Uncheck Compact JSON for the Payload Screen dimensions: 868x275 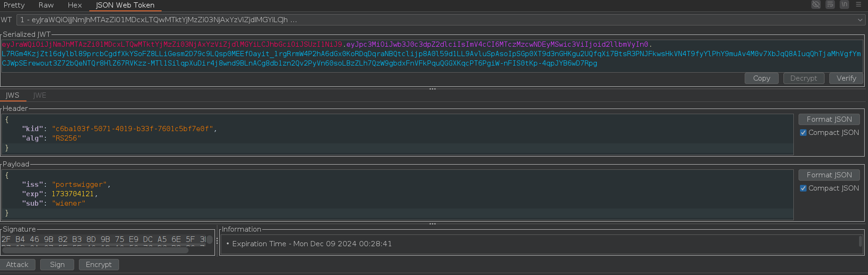tap(803, 188)
